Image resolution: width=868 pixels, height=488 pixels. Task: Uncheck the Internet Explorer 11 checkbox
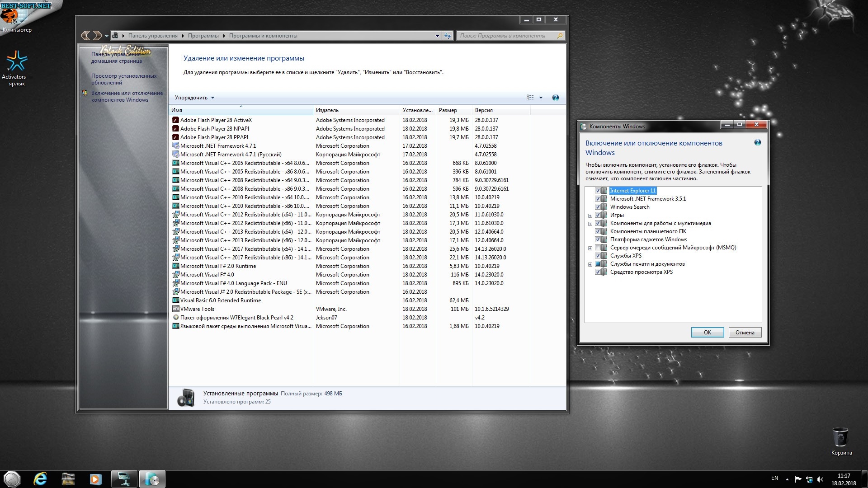point(598,191)
